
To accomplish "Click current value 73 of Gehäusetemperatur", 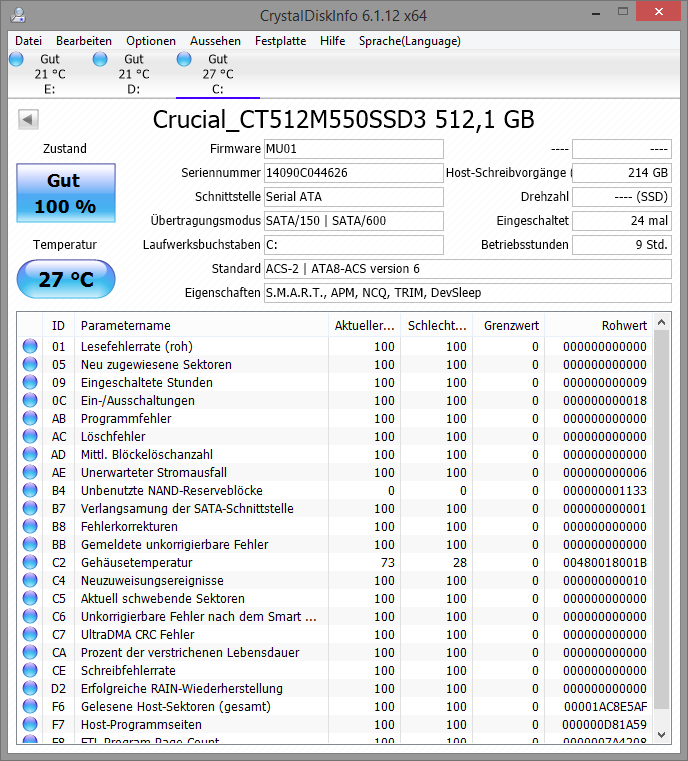I will pos(387,562).
